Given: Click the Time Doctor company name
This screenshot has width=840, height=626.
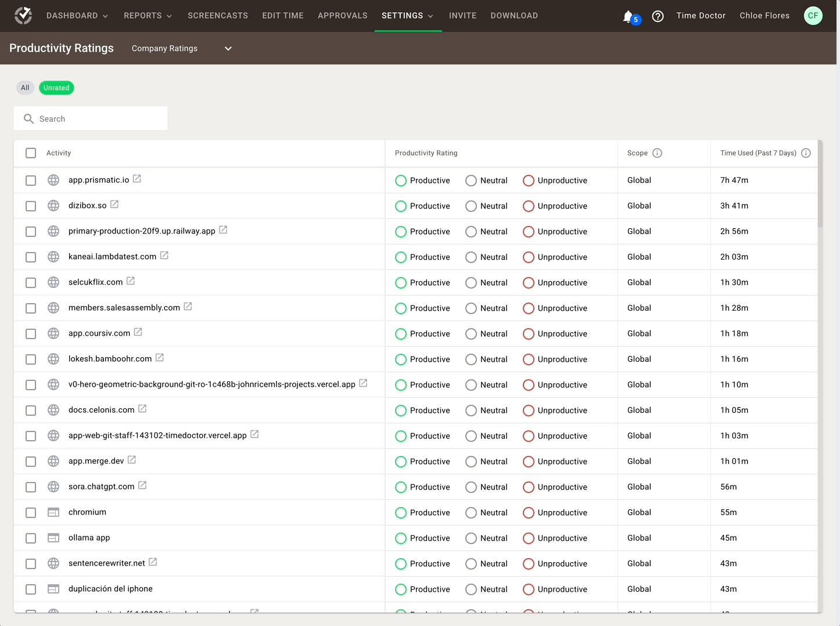Looking at the screenshot, I should coord(701,16).
